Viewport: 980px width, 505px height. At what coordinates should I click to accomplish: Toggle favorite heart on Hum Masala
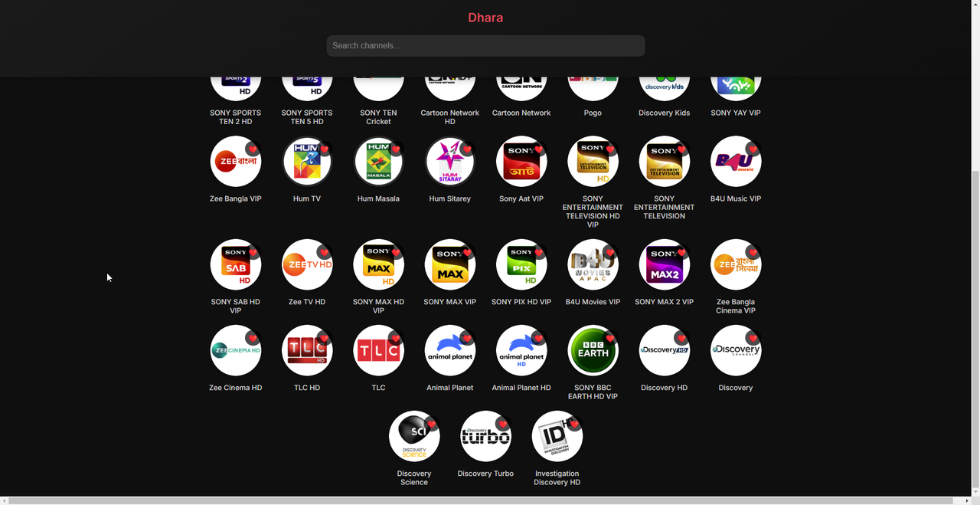(x=395, y=149)
